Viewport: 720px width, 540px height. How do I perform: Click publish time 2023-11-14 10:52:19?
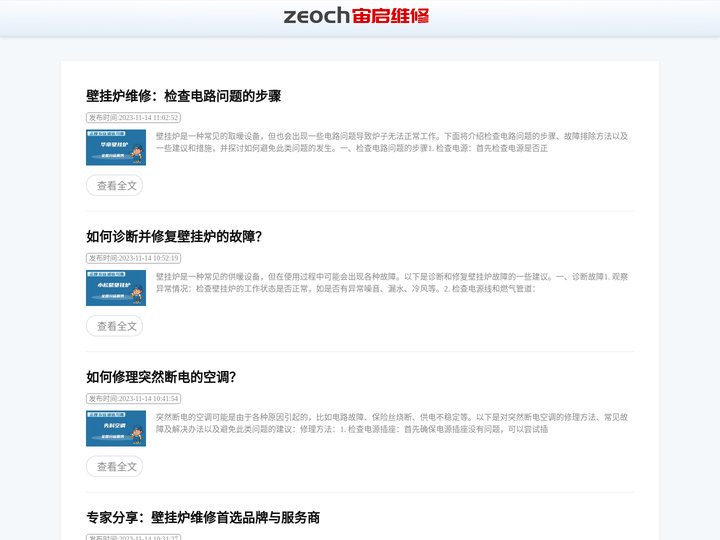133,258
